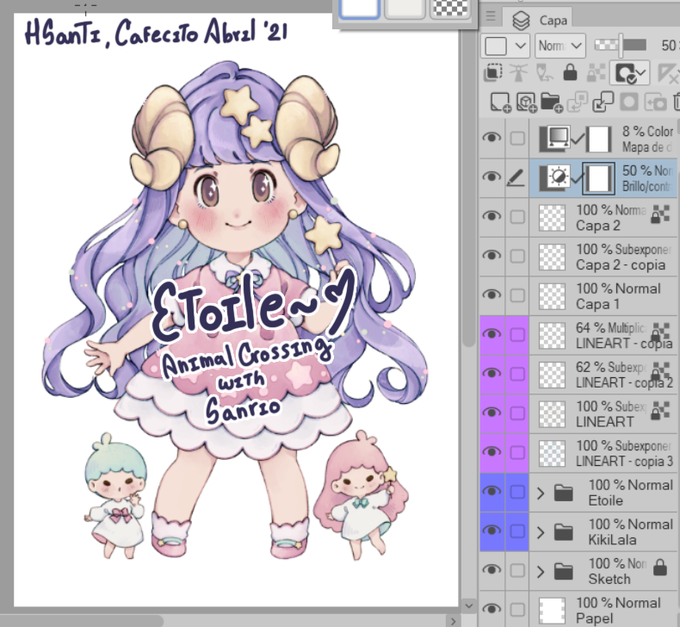Screen dimensions: 680x627
Task: Hide the Capa 1 layer
Action: (491, 295)
